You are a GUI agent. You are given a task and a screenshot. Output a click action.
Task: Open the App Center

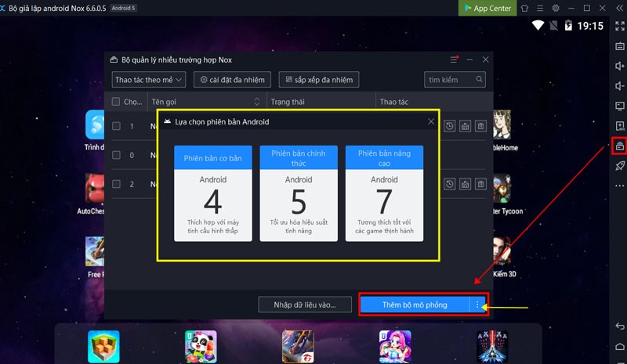click(487, 8)
